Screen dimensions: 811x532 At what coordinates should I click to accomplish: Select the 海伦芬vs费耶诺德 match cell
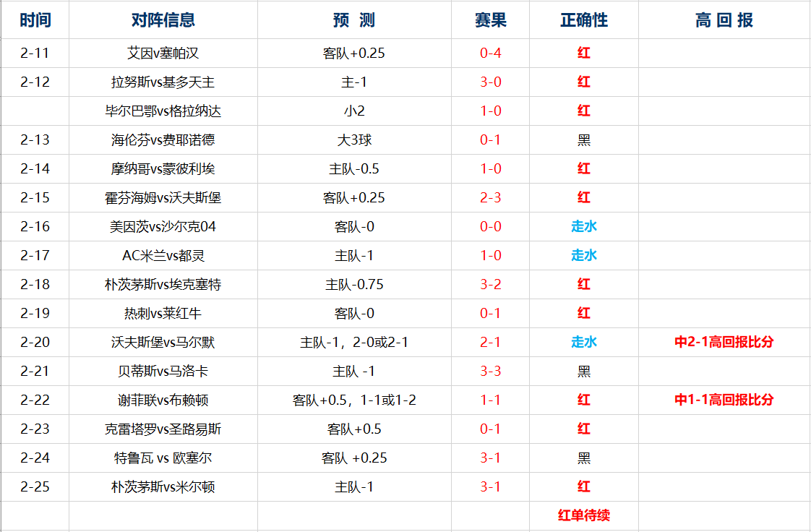pos(163,140)
